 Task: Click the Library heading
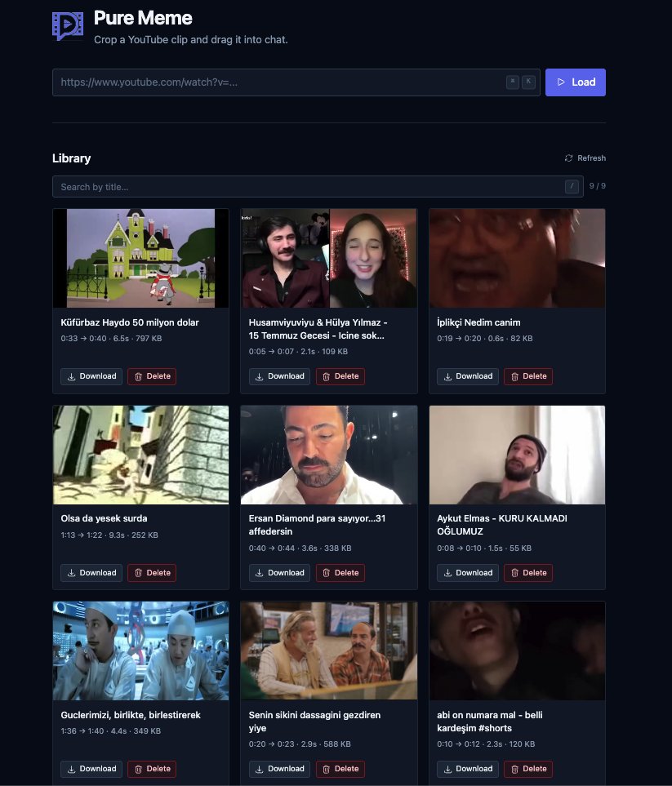(71, 158)
